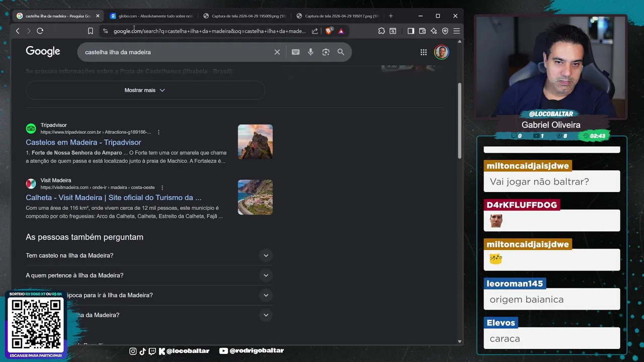Open the Google apps grid

[x=424, y=52]
